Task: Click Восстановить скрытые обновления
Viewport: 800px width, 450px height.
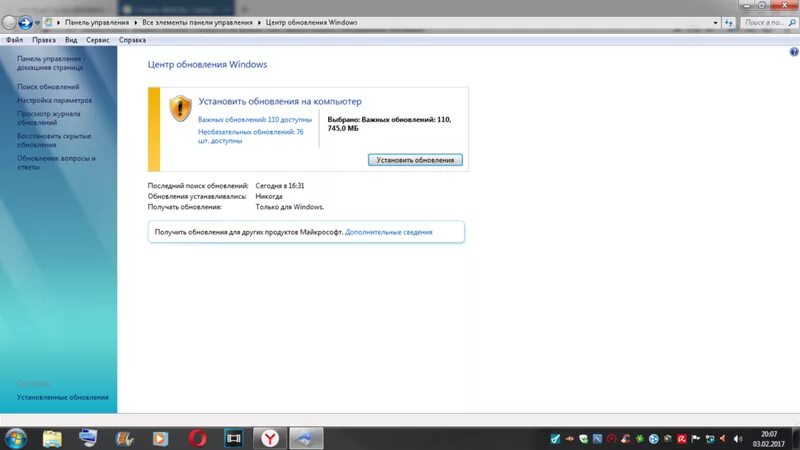Action: 54,140
